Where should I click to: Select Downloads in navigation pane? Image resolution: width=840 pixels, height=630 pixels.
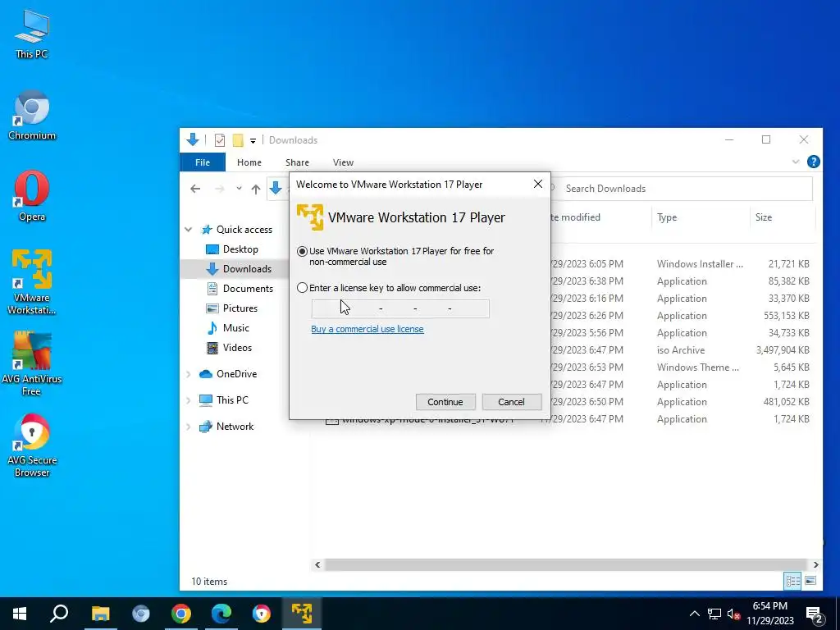tap(247, 269)
